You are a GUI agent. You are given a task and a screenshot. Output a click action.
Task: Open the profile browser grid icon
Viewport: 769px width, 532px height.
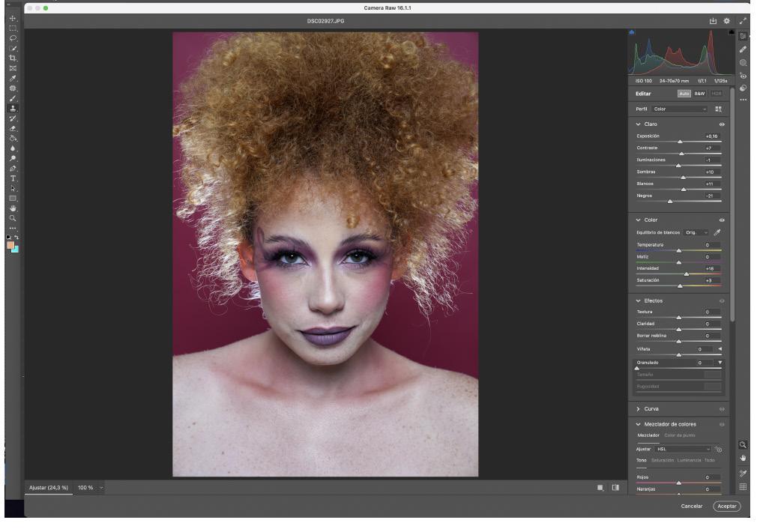719,109
